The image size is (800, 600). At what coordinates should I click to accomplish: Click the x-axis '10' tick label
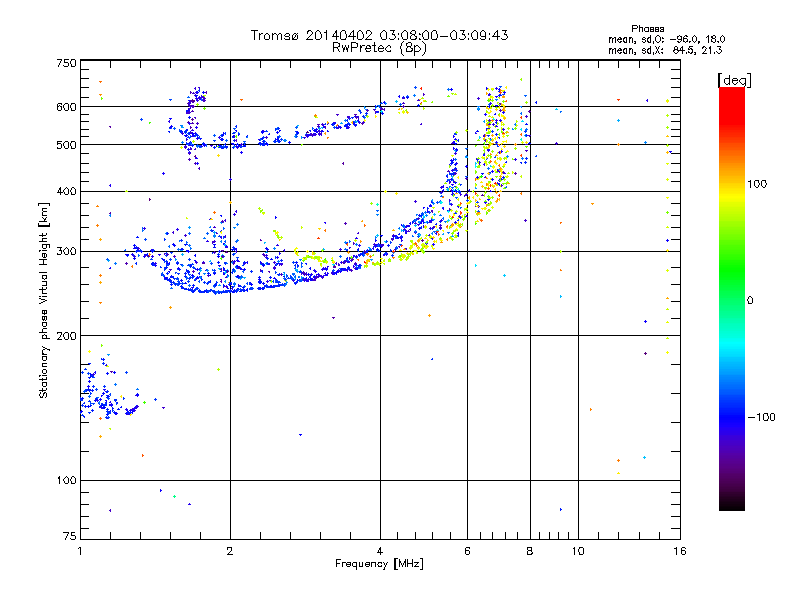578,551
